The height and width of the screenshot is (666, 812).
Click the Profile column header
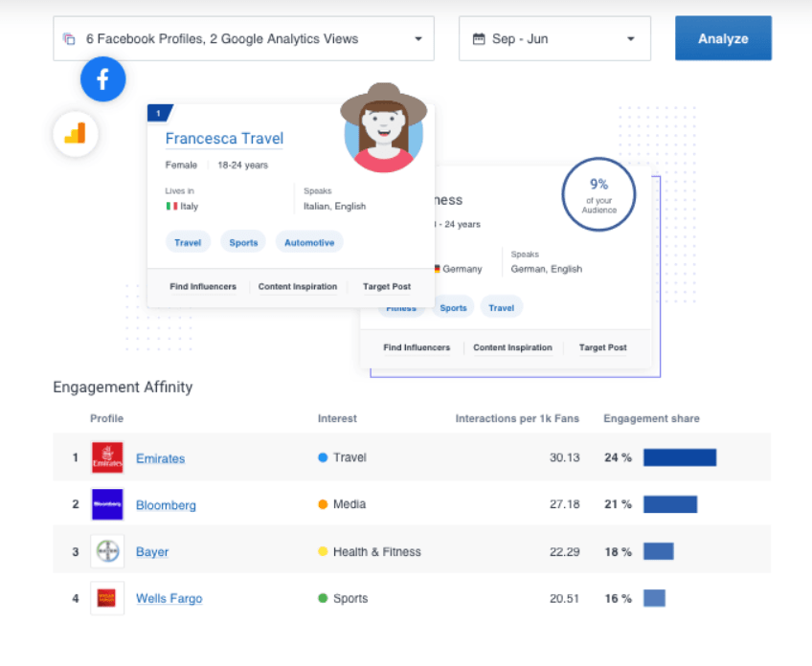point(106,418)
